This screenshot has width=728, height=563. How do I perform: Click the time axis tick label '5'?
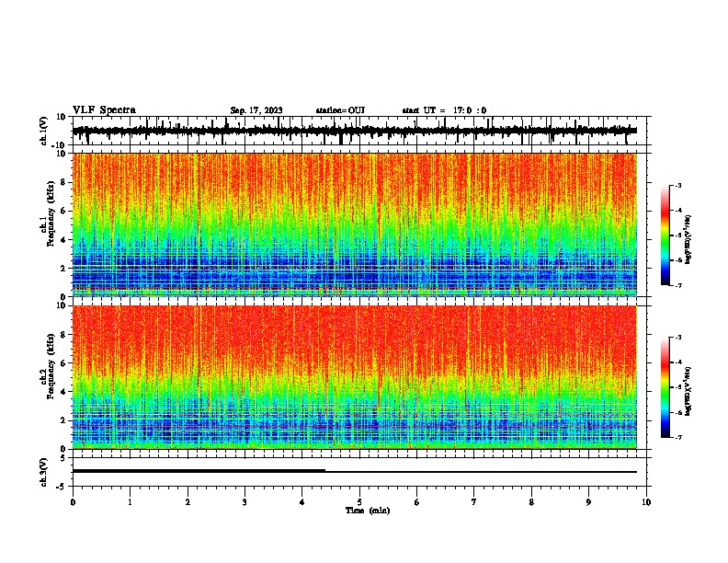coord(359,502)
